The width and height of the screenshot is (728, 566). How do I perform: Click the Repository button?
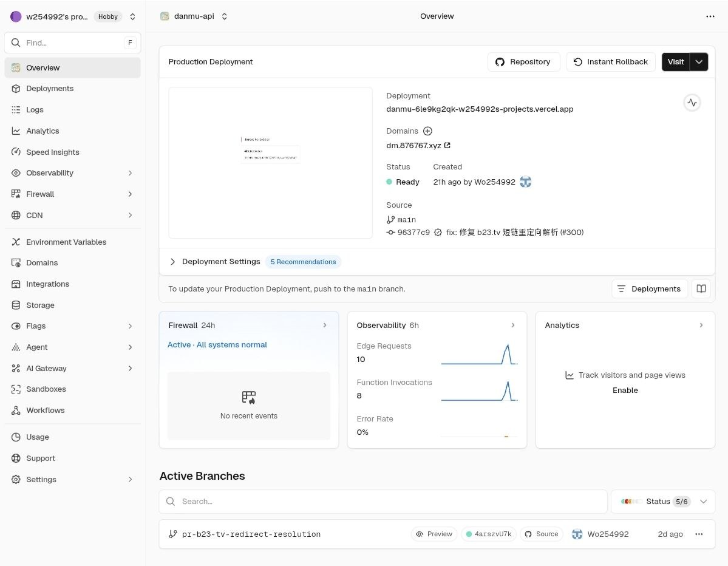(523, 62)
